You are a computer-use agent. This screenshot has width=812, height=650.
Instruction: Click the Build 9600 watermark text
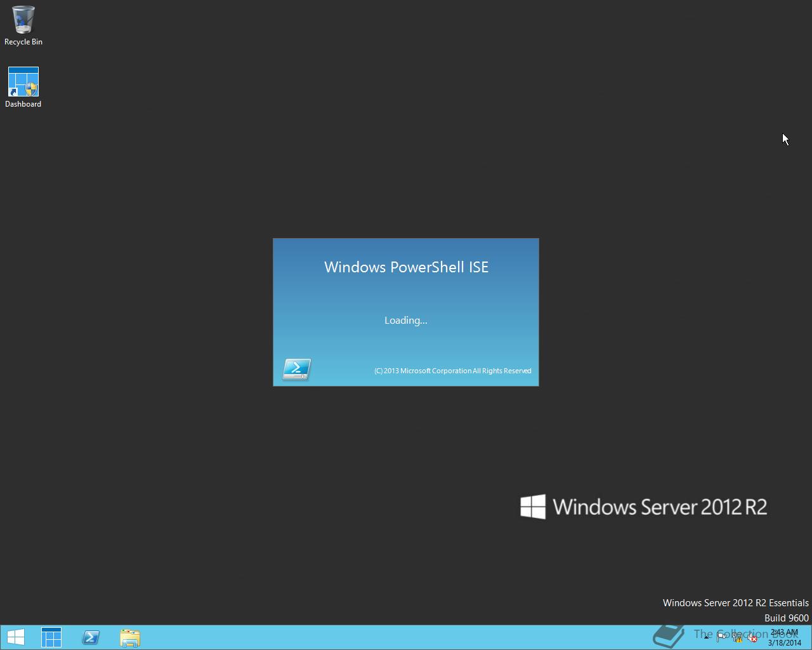pyautogui.click(x=787, y=618)
